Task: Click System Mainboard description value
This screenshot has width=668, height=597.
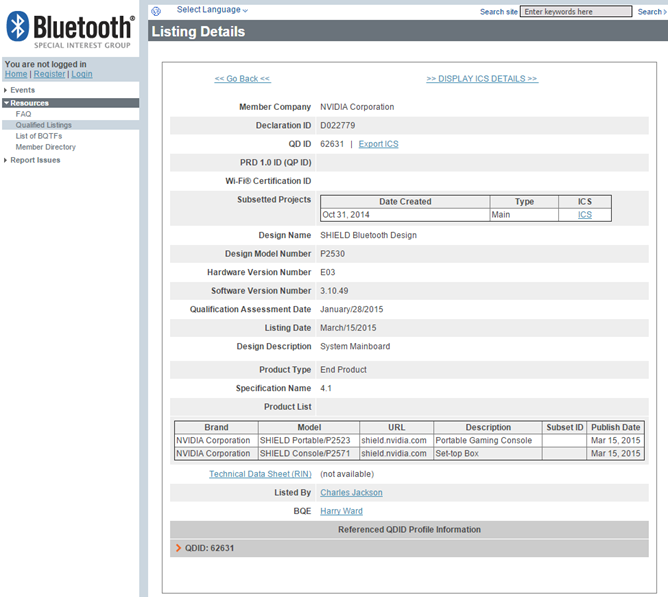Action: point(355,346)
